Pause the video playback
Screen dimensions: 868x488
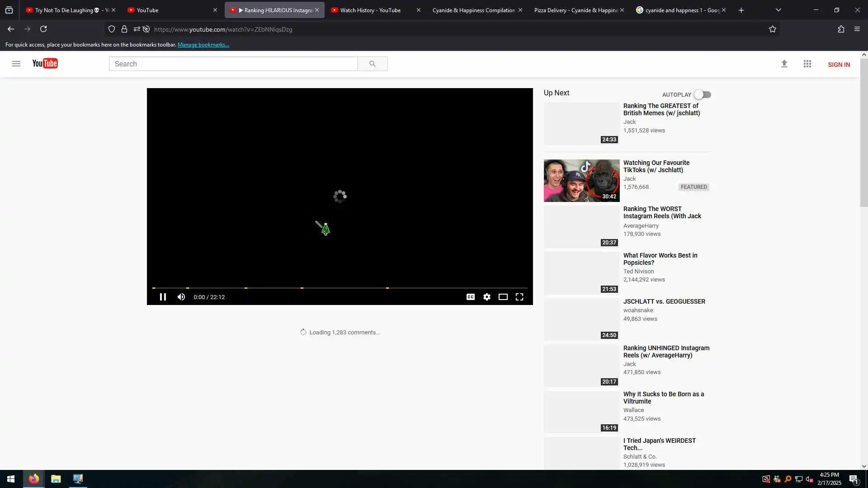163,297
